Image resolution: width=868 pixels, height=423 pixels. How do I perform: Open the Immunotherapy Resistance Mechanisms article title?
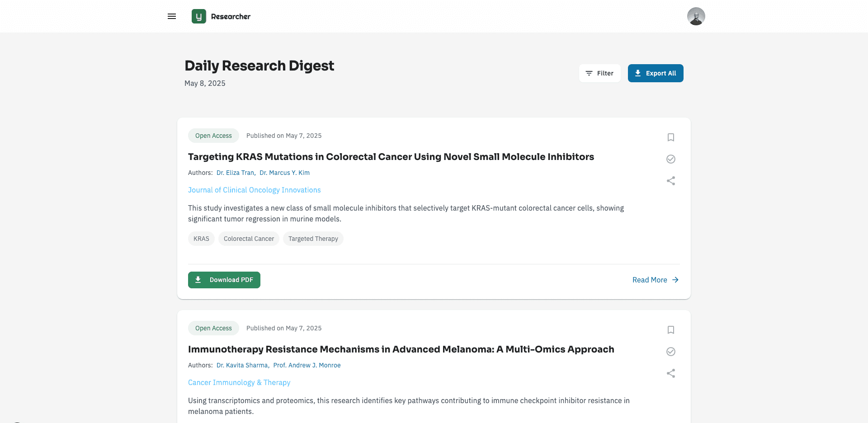401,349
